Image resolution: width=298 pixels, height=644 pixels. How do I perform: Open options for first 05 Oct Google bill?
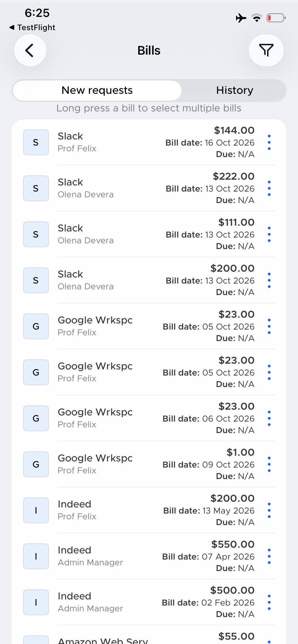[x=269, y=326]
